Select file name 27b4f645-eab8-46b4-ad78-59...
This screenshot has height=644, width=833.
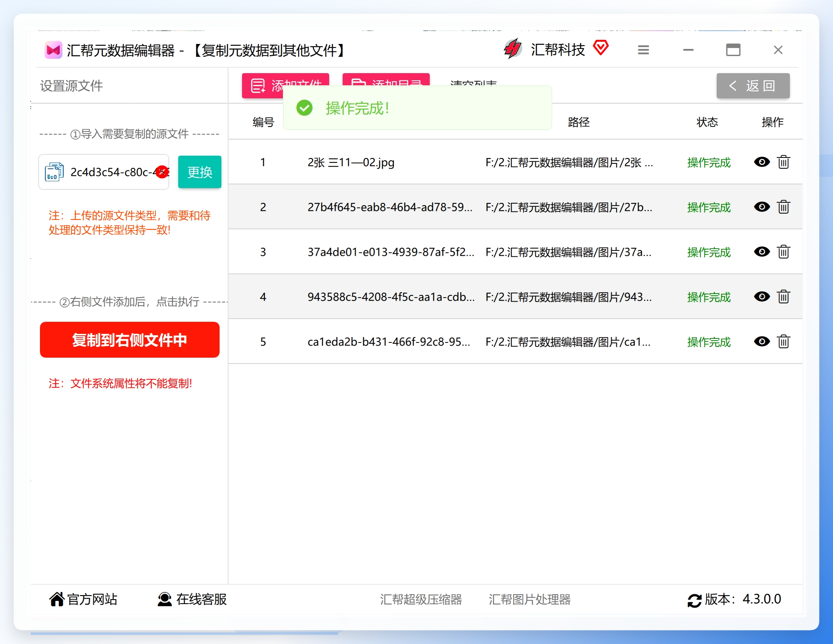(390, 207)
